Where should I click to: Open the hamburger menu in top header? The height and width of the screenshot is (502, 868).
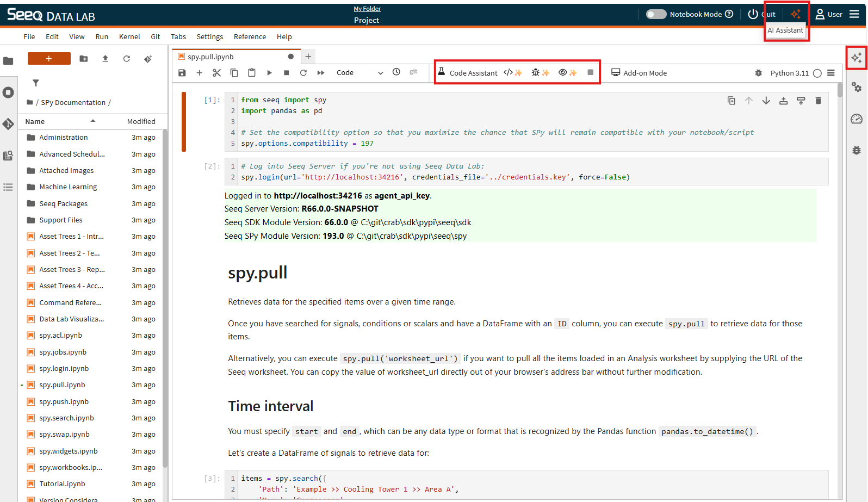point(854,14)
